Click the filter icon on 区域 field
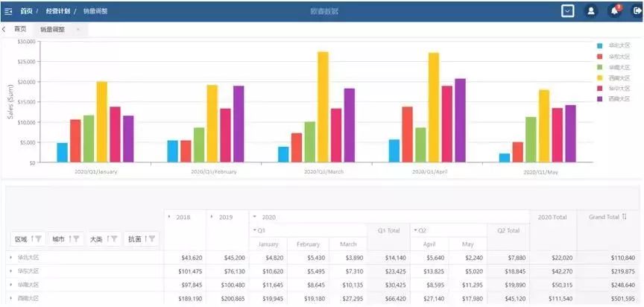 pyautogui.click(x=37, y=239)
